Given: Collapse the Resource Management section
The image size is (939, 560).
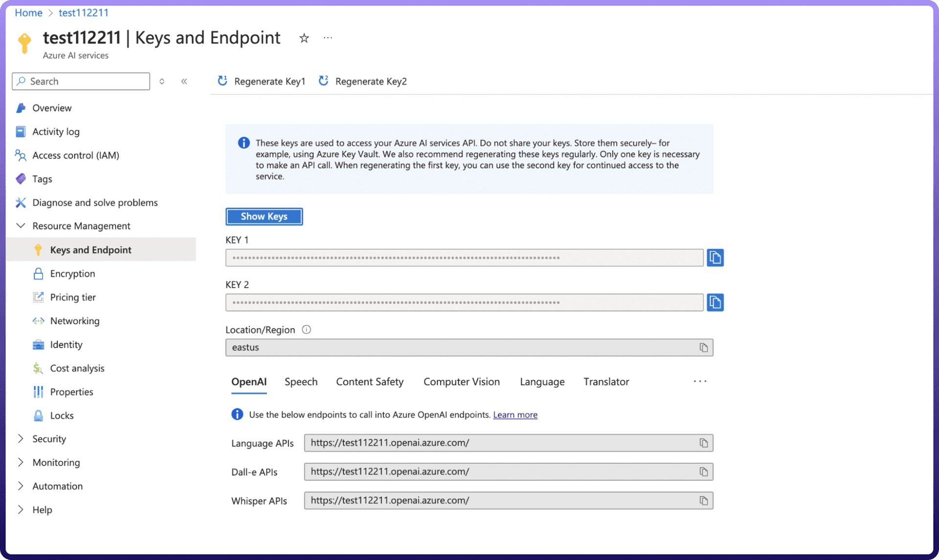Looking at the screenshot, I should coord(21,226).
